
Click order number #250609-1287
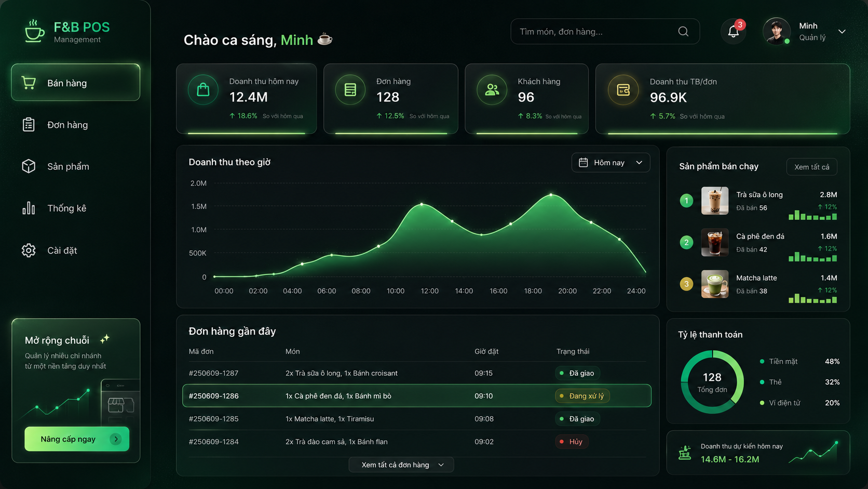pos(213,373)
